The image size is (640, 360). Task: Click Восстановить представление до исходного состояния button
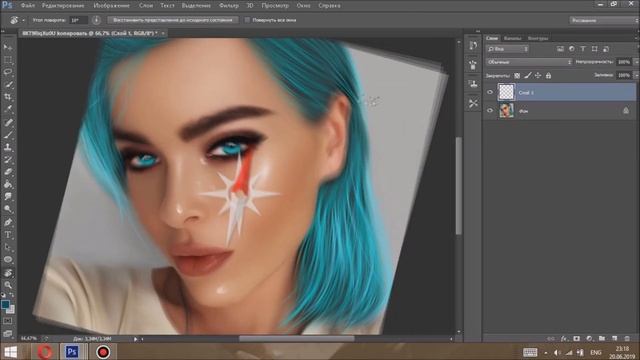coord(173,20)
